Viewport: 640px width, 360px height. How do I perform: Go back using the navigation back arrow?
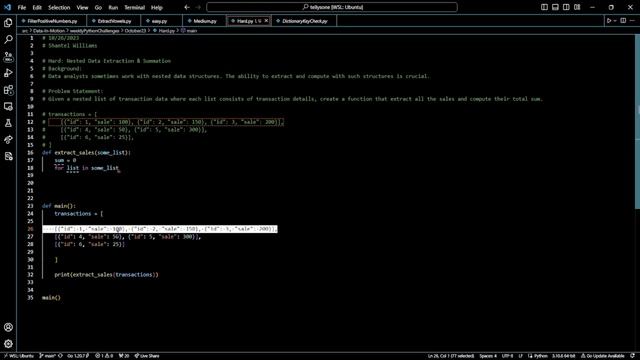click(x=187, y=7)
